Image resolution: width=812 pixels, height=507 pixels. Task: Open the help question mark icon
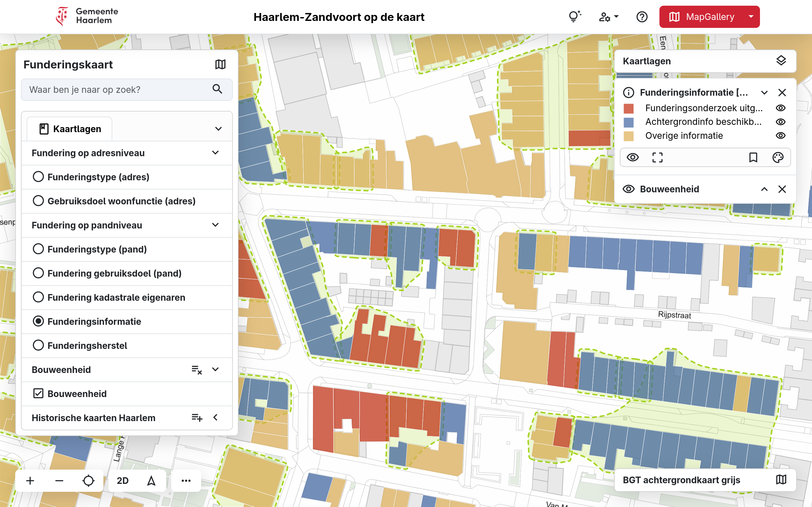(x=642, y=17)
